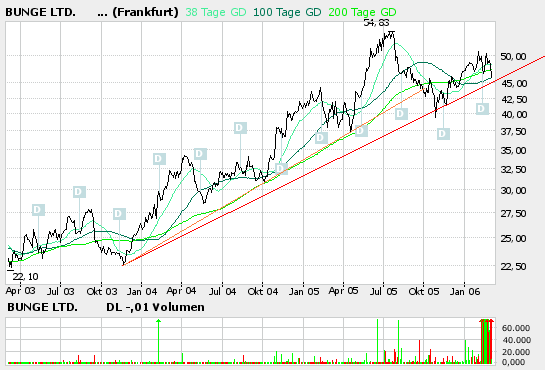
Task: Click the 22,50 price axis label
Action: pos(513,266)
